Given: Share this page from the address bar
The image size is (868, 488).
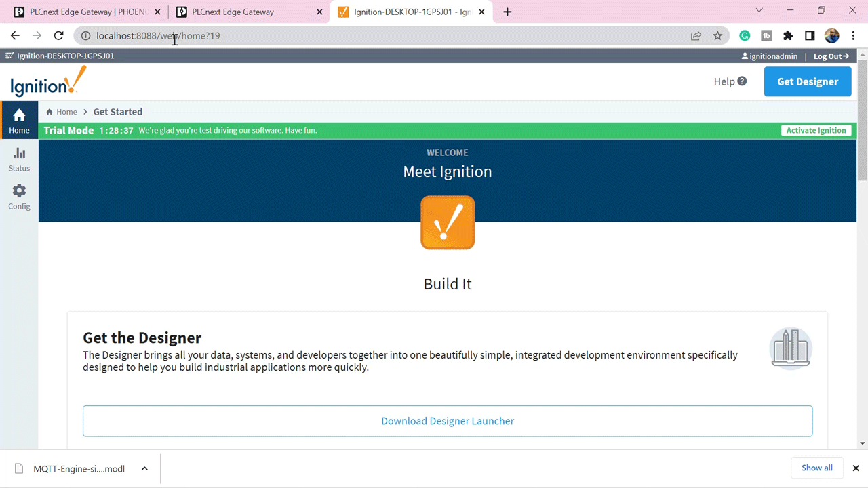Looking at the screenshot, I should coord(696,36).
